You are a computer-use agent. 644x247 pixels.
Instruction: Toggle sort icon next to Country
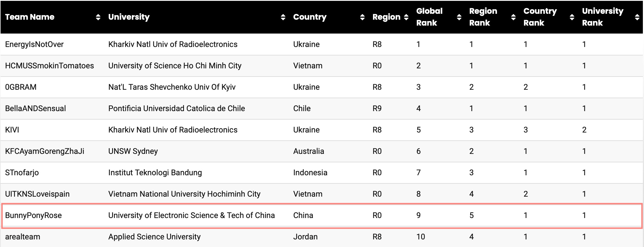[362, 17]
